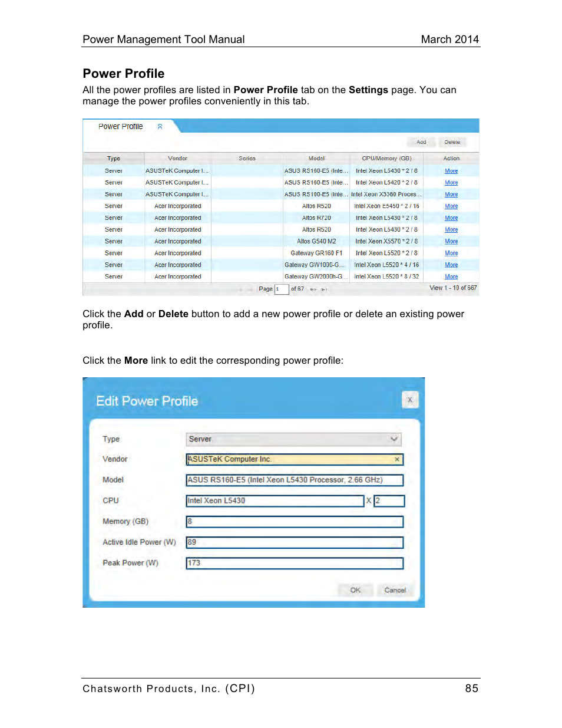Click the Active Idle Power (W) field
The image size is (562, 728).
click(295, 542)
